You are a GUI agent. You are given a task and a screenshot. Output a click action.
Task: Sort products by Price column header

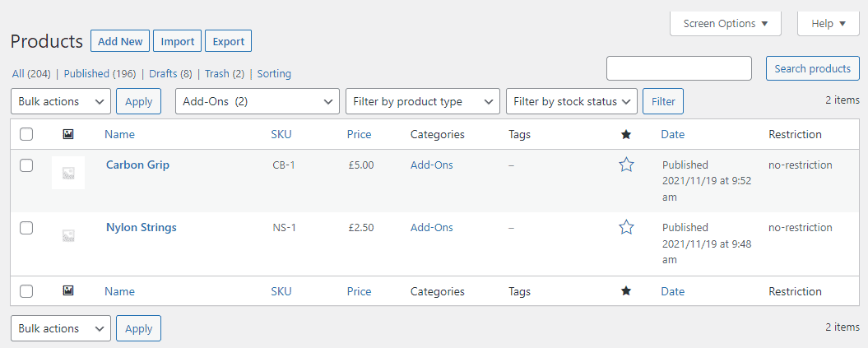pos(360,134)
